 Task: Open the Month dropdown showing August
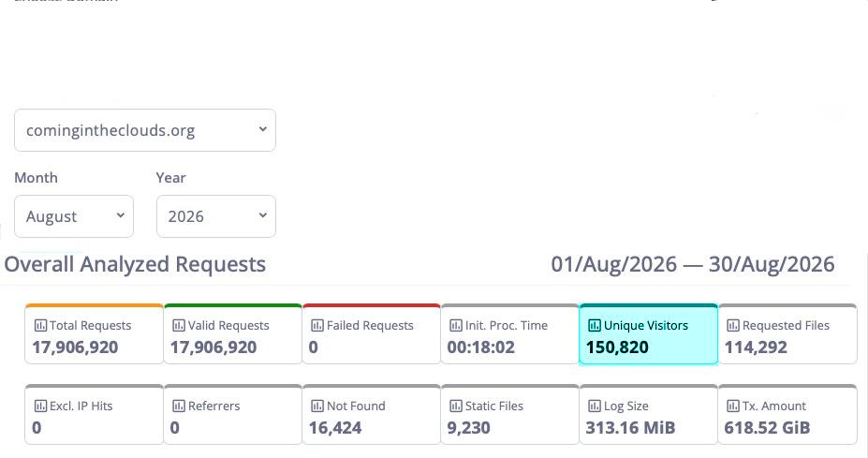tap(74, 216)
